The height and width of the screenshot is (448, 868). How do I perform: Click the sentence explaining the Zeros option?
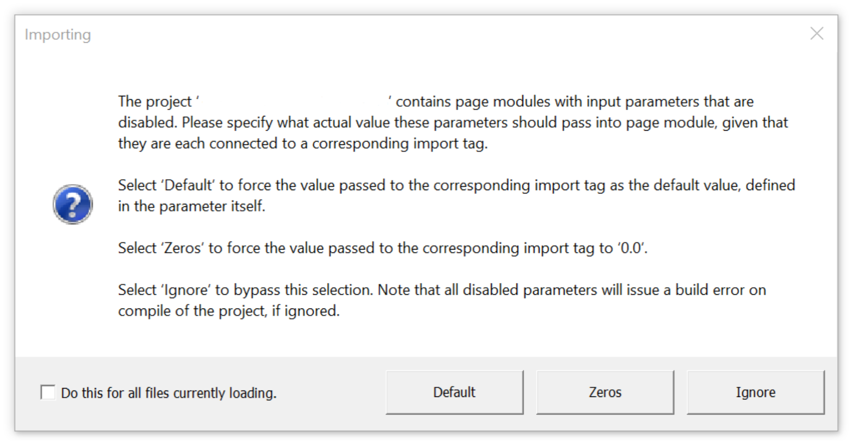[383, 248]
